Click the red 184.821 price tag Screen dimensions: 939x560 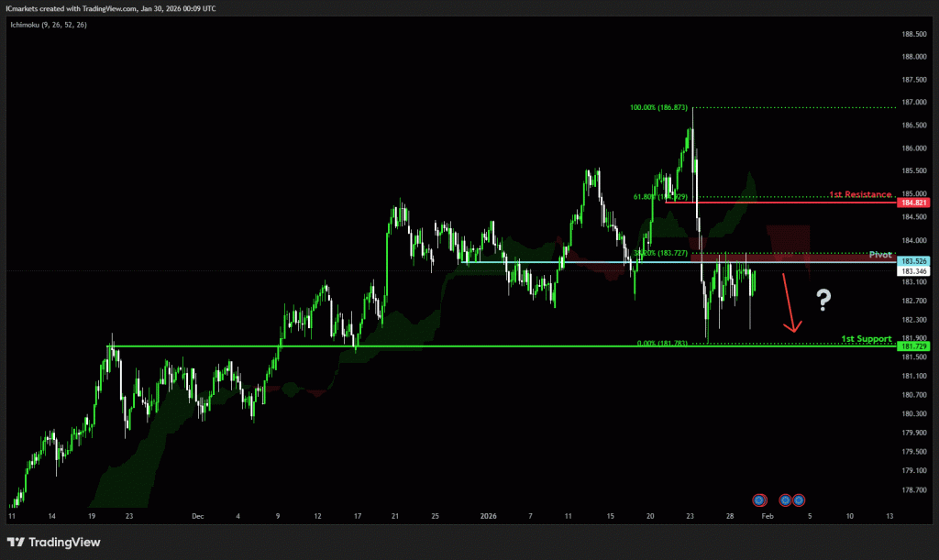(913, 203)
